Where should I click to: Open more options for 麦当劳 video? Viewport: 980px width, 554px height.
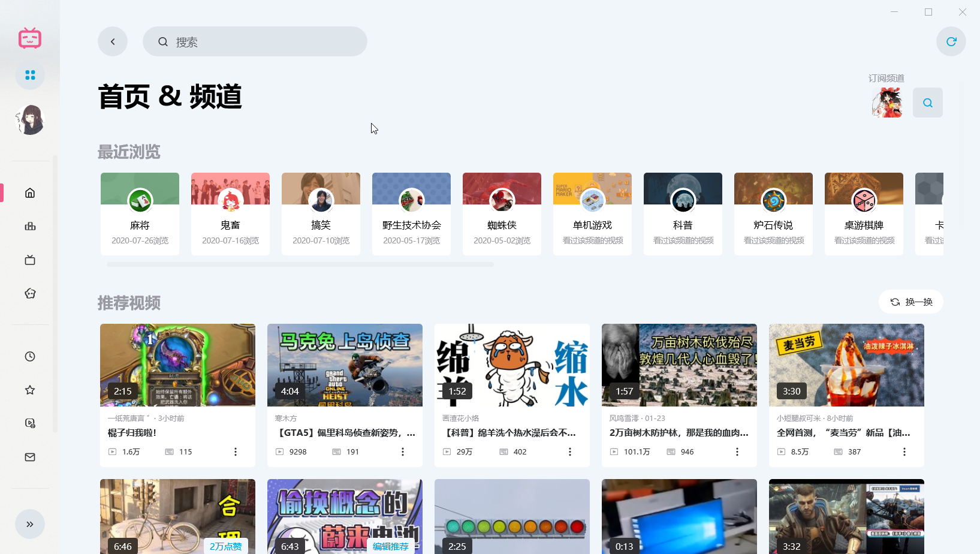point(904,451)
